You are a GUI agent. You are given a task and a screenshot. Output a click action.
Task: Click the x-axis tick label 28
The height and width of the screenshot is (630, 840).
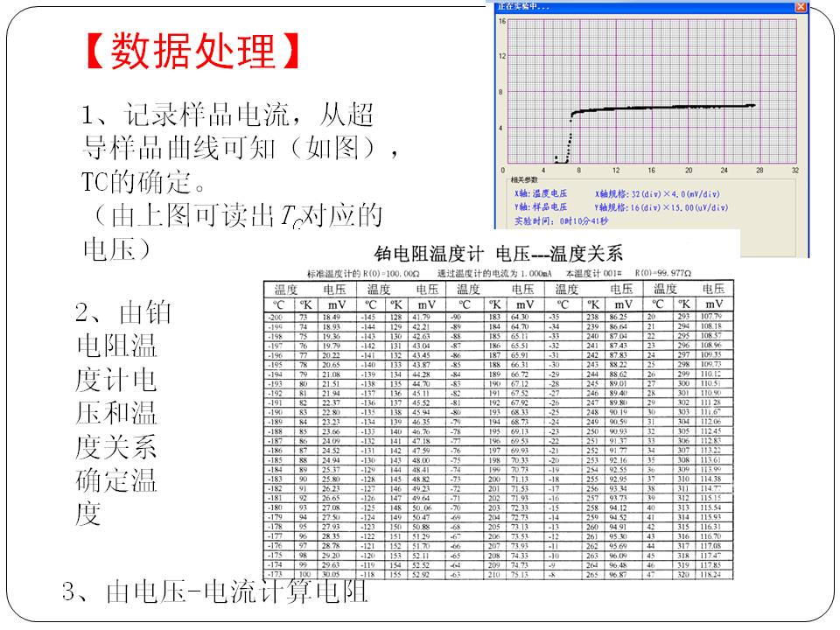click(x=759, y=171)
